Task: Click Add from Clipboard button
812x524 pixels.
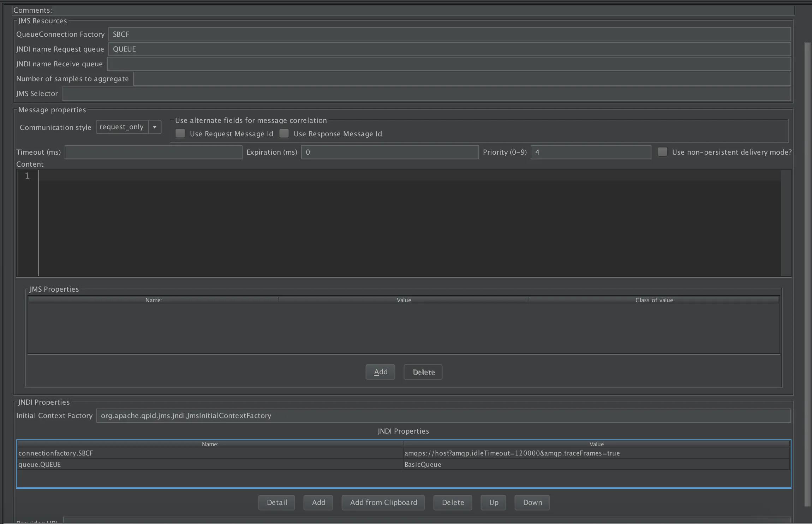Action: 383,502
